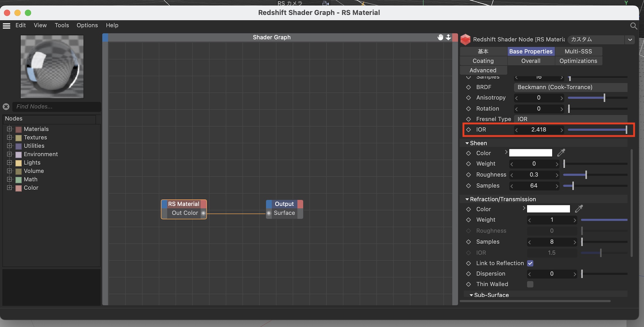
Task: Pick Refraction color with eyedropper icon
Action: (579, 209)
